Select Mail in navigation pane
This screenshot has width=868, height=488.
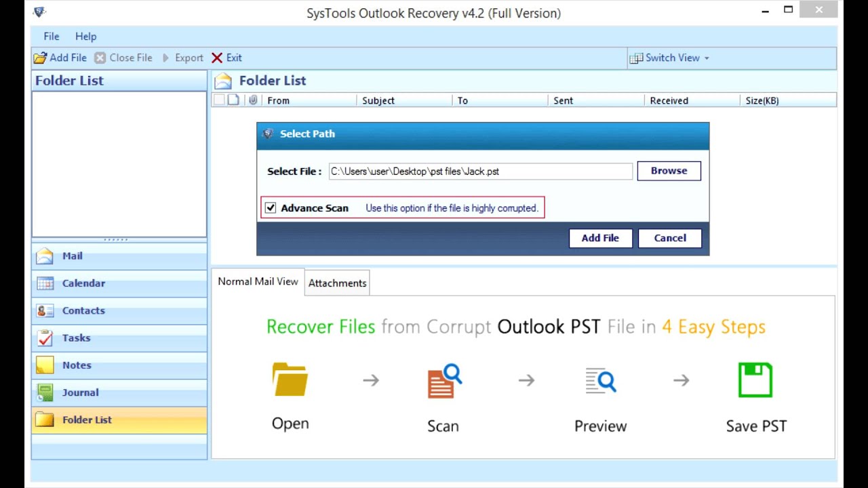(x=119, y=256)
